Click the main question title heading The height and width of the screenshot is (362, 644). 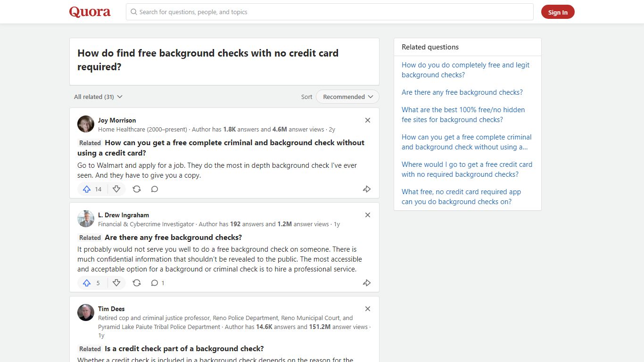[208, 60]
